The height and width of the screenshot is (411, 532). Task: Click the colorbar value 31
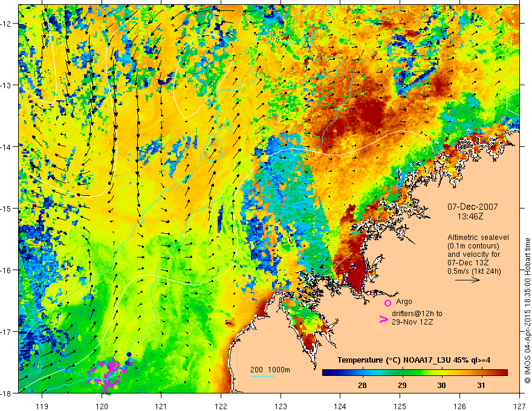[481, 386]
